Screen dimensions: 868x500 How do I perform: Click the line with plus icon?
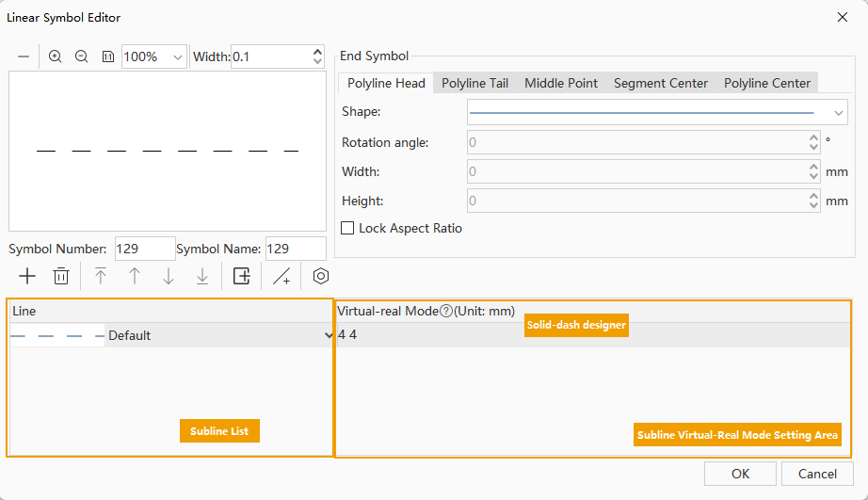281,276
